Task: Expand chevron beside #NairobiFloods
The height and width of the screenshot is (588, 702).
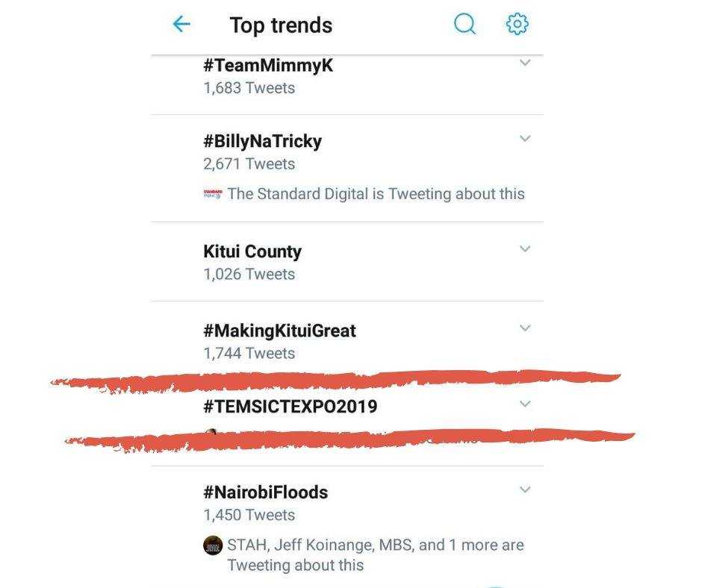Action: click(x=525, y=490)
